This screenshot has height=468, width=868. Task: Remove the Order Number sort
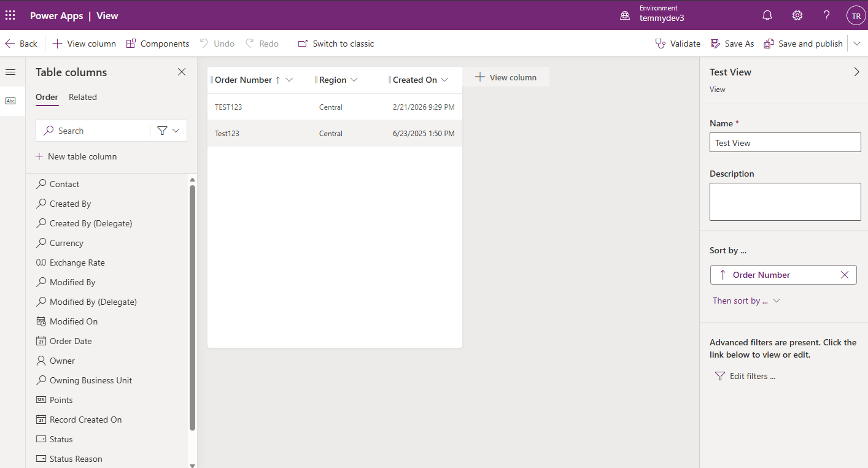[x=845, y=275]
